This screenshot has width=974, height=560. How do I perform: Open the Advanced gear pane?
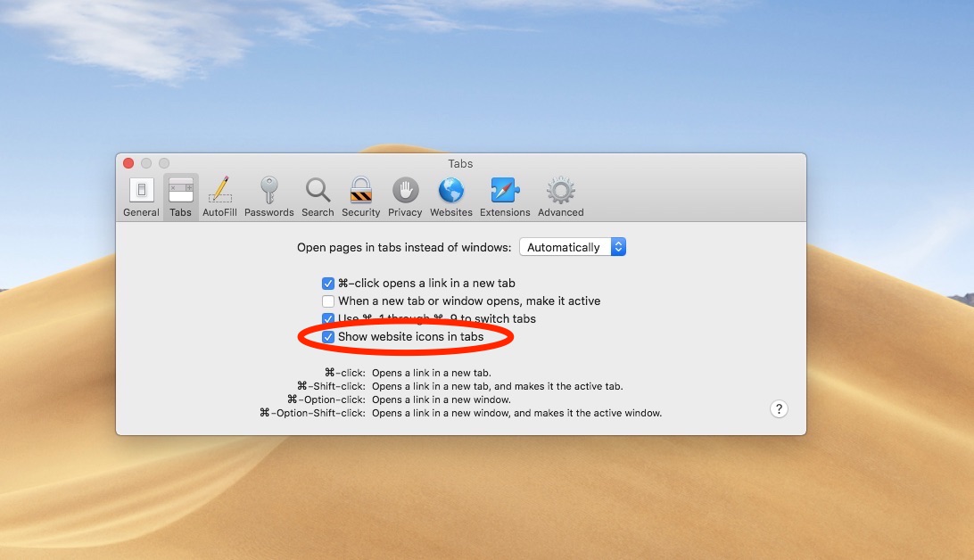tap(561, 197)
